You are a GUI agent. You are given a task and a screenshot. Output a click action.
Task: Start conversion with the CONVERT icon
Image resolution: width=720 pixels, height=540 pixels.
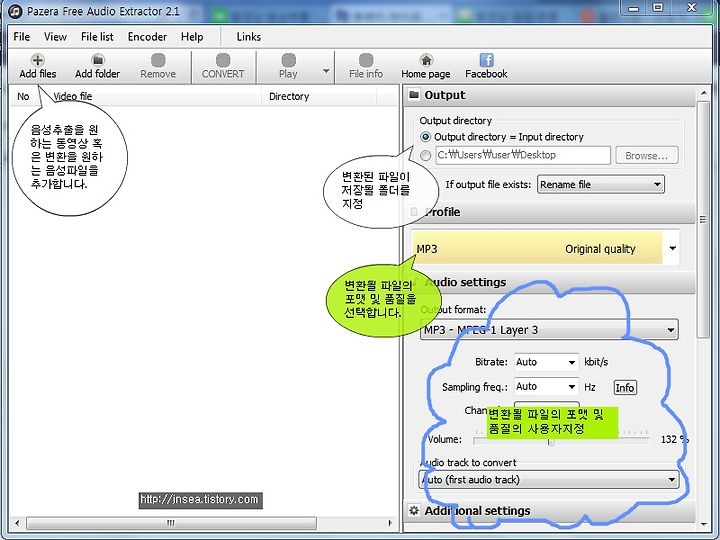(x=223, y=60)
